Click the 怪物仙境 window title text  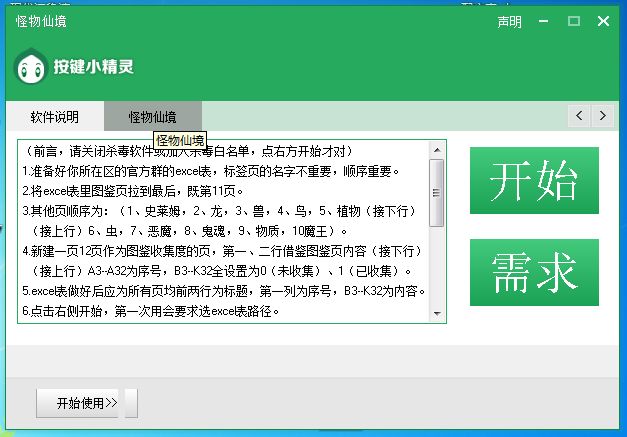pyautogui.click(x=41, y=21)
